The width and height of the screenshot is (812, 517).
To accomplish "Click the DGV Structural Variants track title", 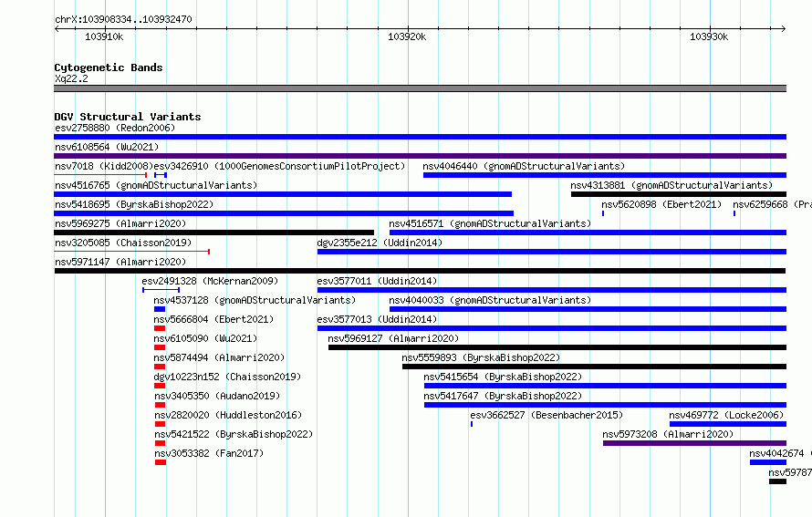I will coord(128,117).
